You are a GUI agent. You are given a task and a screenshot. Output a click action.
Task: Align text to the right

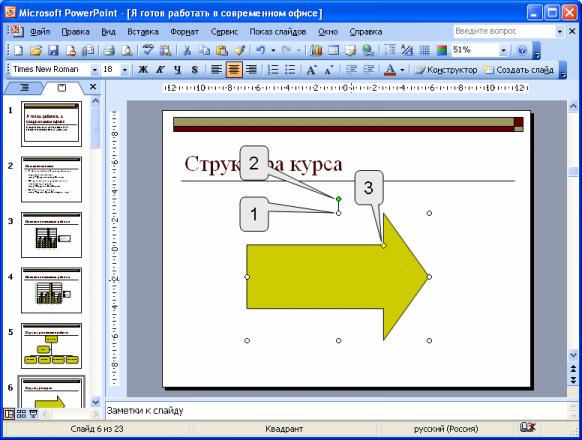click(x=251, y=70)
